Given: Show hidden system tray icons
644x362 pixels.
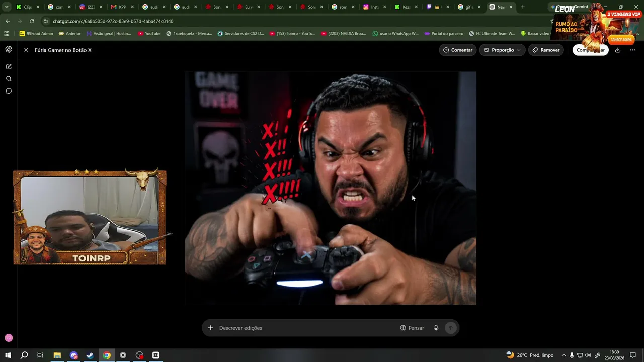Looking at the screenshot, I should click(x=563, y=355).
